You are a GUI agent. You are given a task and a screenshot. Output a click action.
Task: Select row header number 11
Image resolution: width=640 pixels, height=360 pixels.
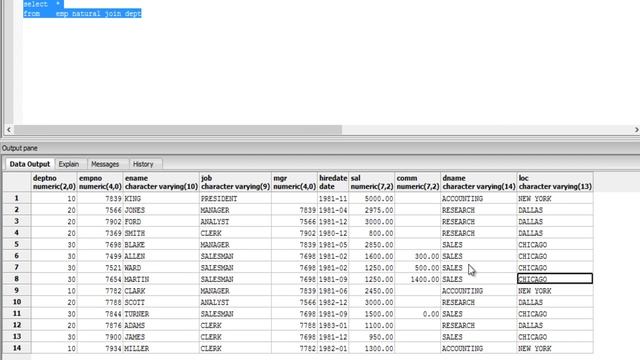coord(17,314)
